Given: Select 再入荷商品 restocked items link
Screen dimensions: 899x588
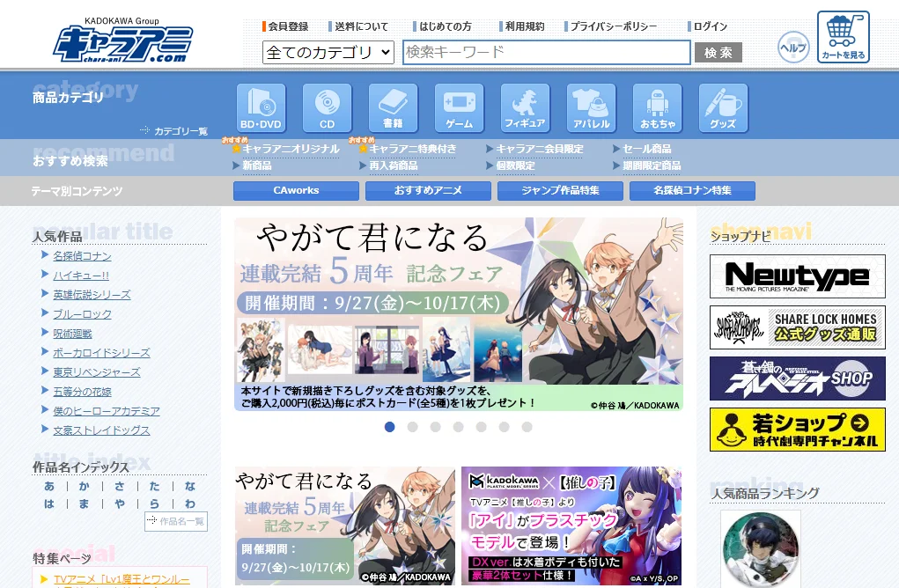Looking at the screenshot, I should pyautogui.click(x=394, y=165).
